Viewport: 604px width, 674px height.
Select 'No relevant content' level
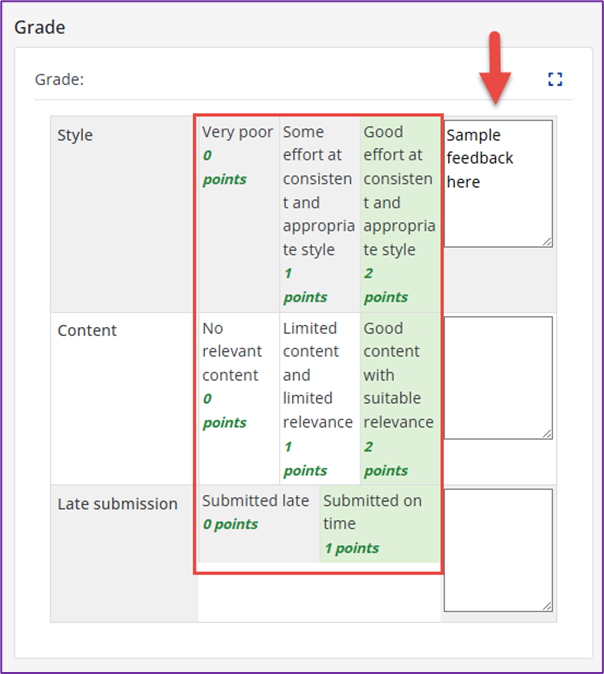[x=238, y=374]
